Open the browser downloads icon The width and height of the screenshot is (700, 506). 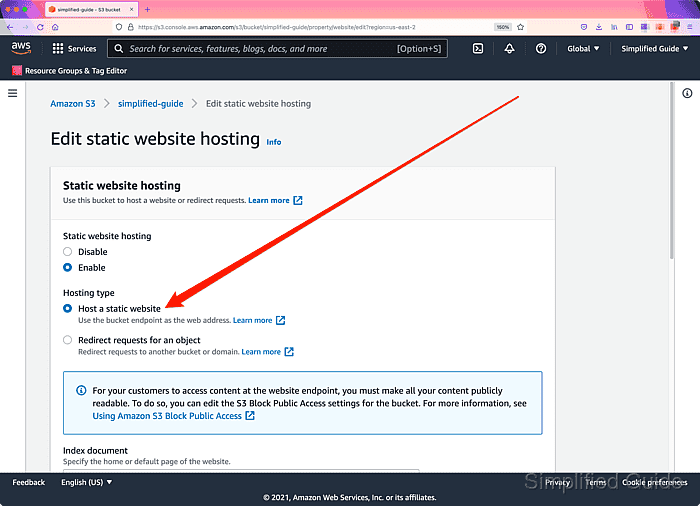599,27
